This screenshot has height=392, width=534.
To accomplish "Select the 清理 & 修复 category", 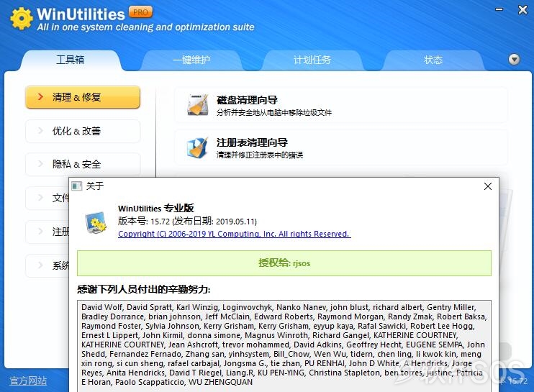I will coord(83,97).
